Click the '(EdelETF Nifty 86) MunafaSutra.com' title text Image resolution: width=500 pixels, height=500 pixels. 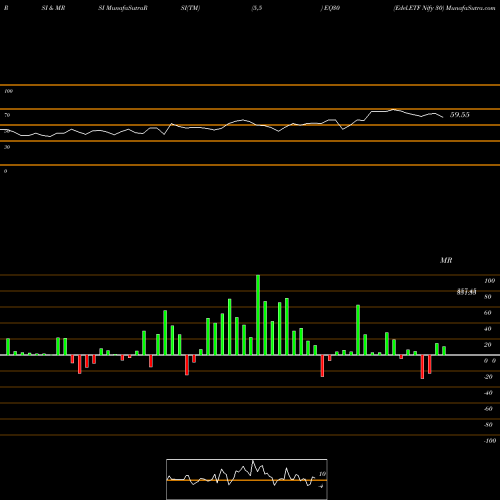click(444, 8)
